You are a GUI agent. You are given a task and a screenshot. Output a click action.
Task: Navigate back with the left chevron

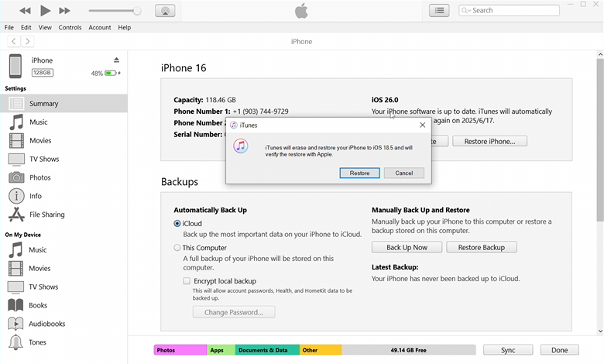[x=14, y=41]
